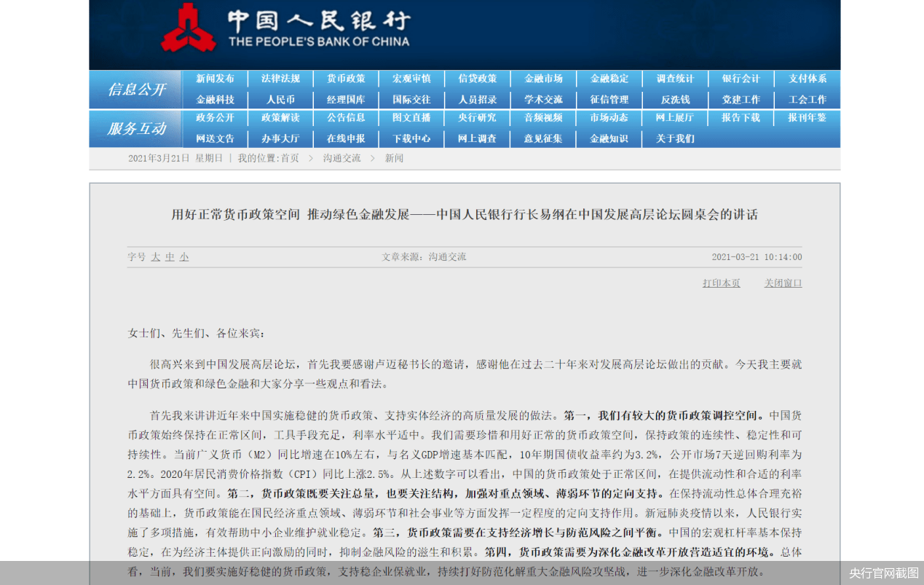The height and width of the screenshot is (585, 924).
Task: Open 网上调查 menu item
Action: click(477, 138)
